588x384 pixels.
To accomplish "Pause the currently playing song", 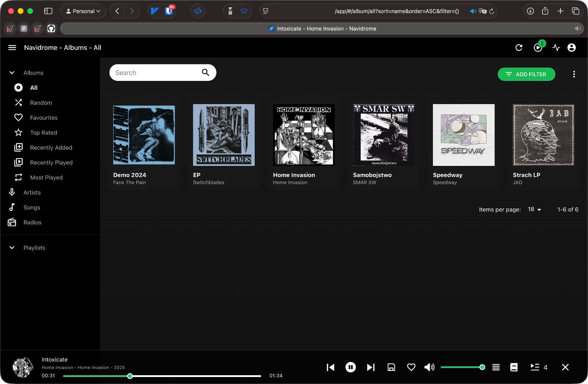I will point(350,367).
